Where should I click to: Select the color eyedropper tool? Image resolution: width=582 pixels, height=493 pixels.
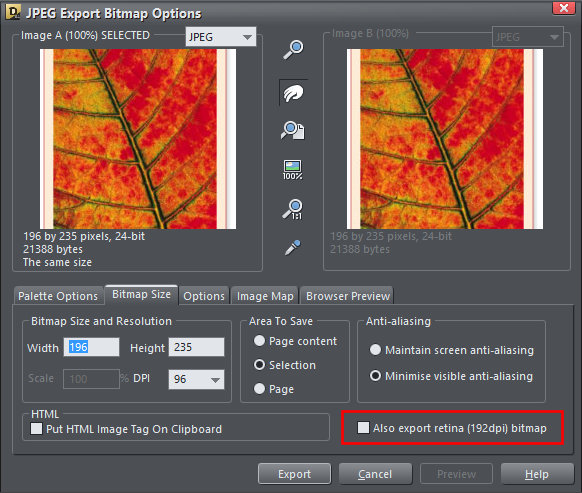(x=292, y=248)
